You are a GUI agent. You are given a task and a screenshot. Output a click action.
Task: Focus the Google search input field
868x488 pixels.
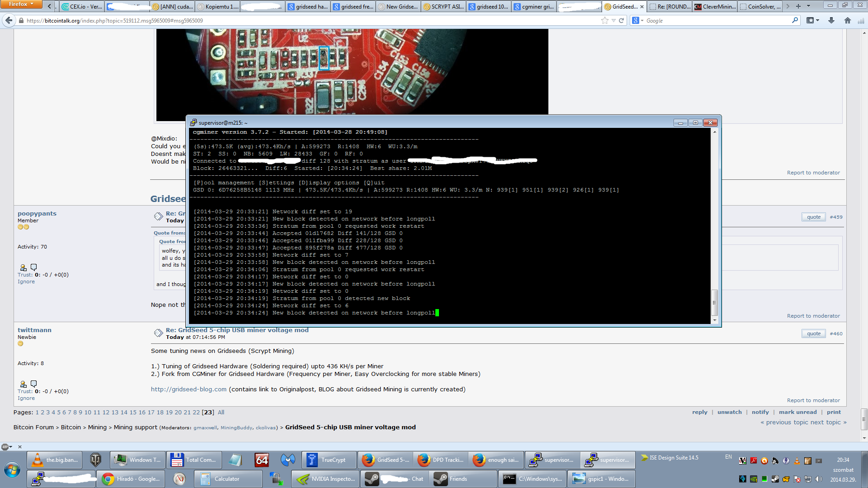718,20
